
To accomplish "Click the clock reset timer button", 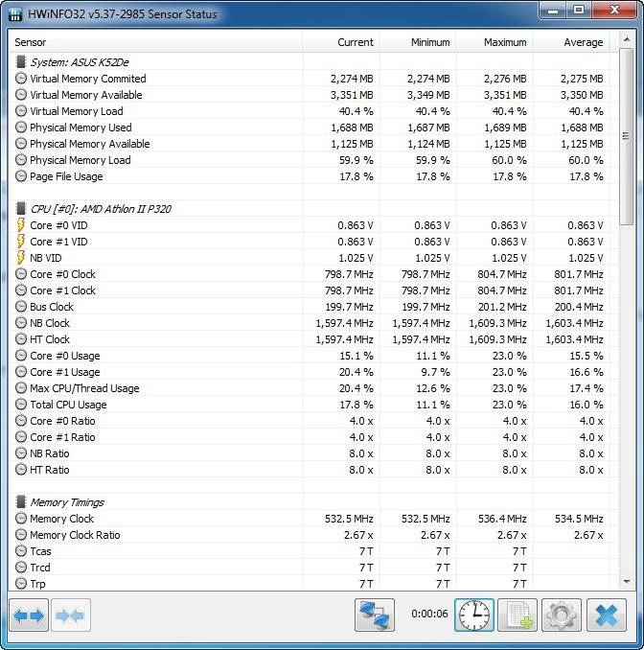I will click(x=474, y=615).
